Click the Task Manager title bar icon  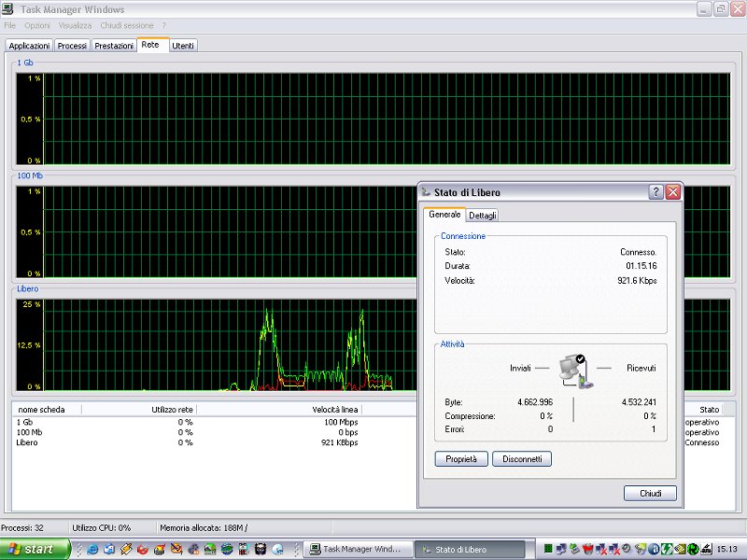pos(9,9)
